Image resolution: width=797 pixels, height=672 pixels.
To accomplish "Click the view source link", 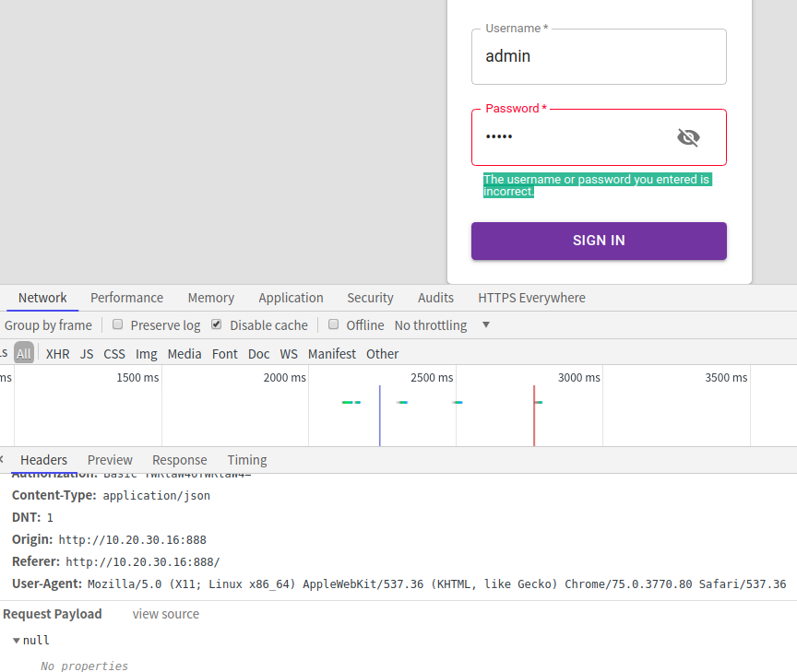I will (165, 614).
